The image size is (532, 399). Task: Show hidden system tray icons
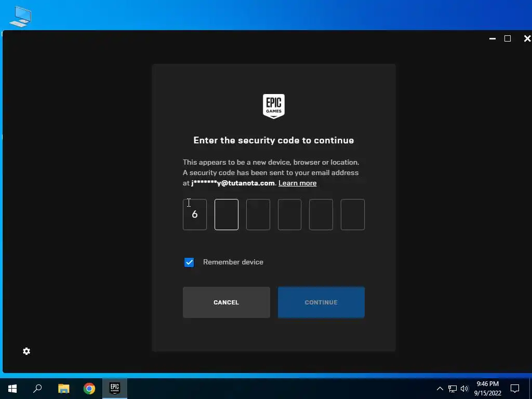pyautogui.click(x=440, y=389)
